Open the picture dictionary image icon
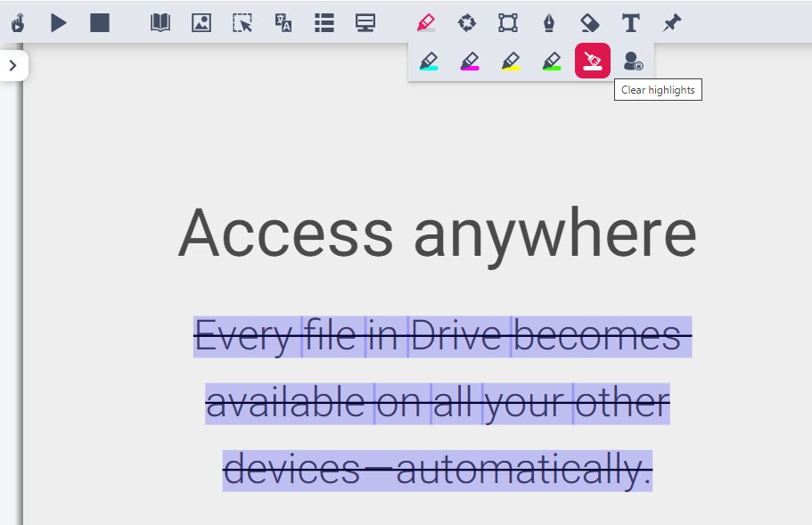Image resolution: width=812 pixels, height=525 pixels. point(201,23)
